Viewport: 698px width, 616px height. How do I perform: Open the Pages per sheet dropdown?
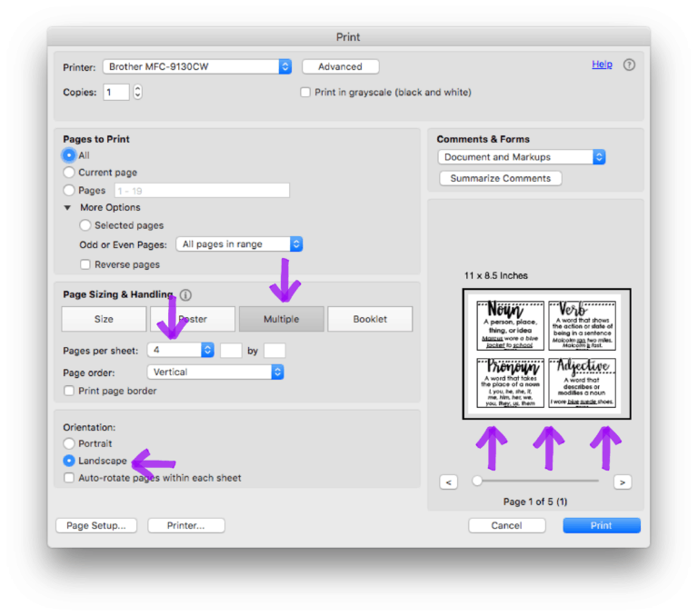(207, 350)
